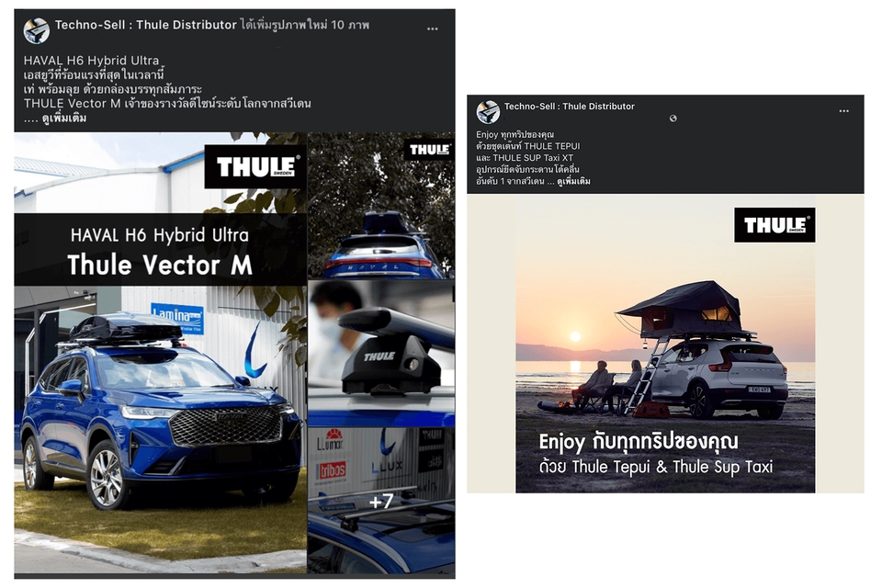Click the globe privacy icon on Tepui post
Screen dimensions: 882x588
pos(673,119)
